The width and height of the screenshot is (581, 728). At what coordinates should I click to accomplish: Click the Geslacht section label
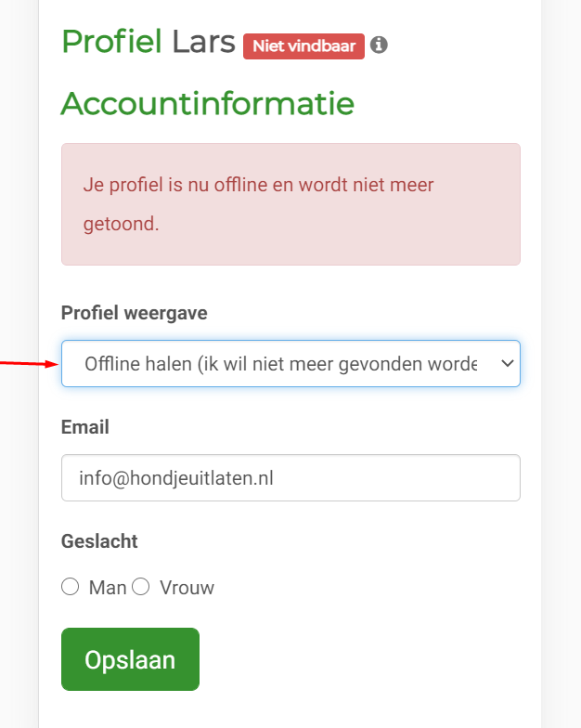pos(99,541)
